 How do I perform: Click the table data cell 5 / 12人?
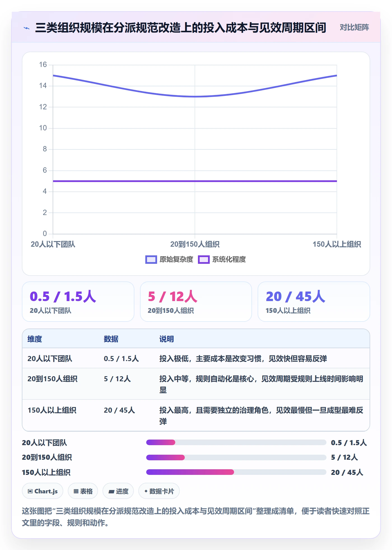tap(117, 379)
